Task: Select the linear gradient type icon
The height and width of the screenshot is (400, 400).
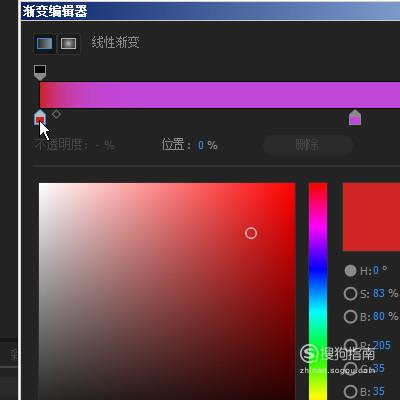Action: click(45, 43)
